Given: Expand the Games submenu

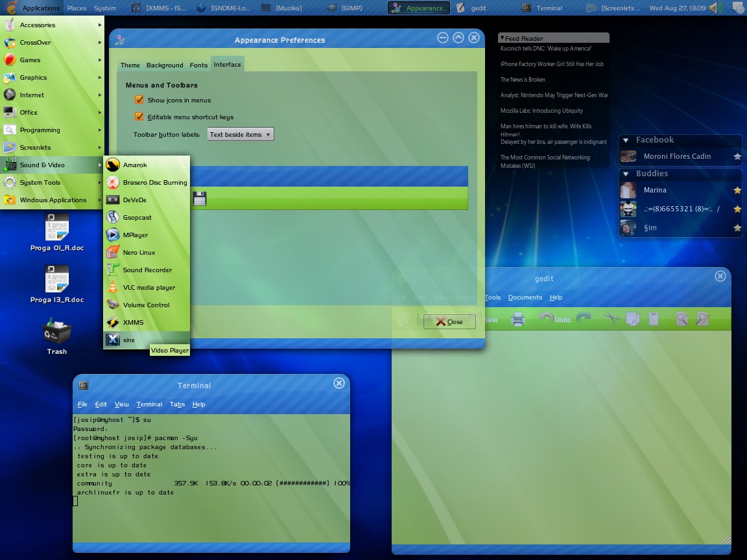Looking at the screenshot, I should (51, 60).
